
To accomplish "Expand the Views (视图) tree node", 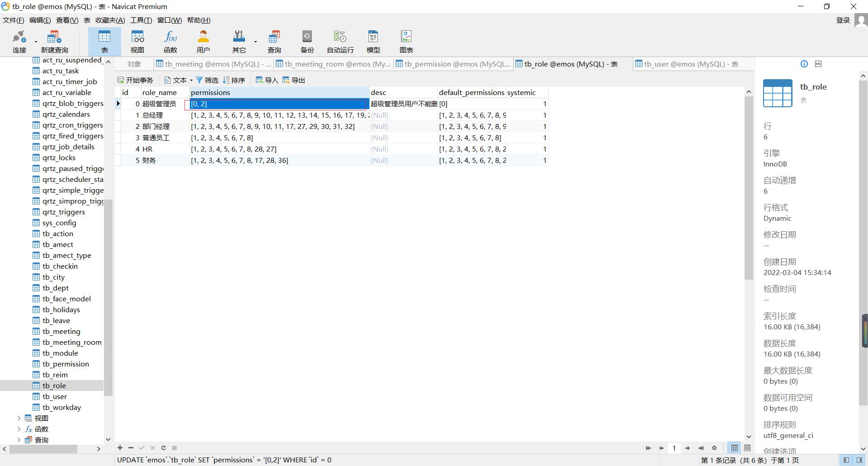I will tap(19, 418).
